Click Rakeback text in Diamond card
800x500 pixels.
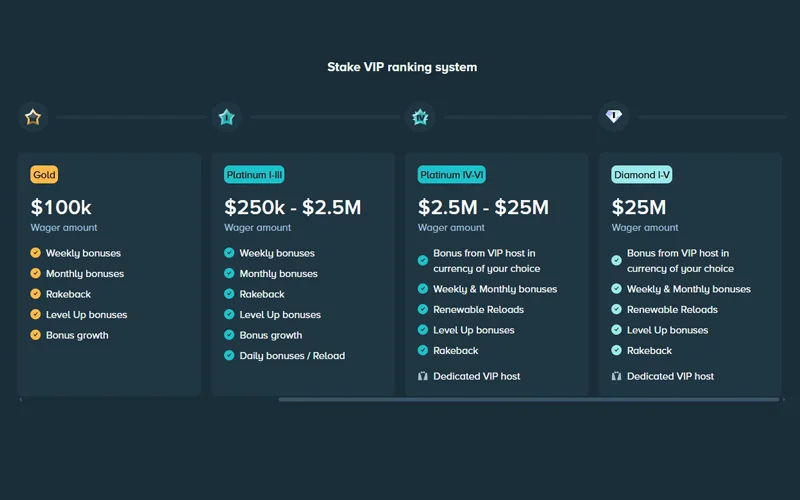[649, 351]
